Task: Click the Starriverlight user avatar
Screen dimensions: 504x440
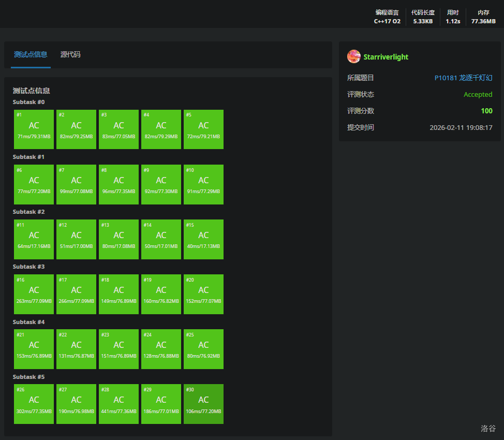Action: tap(354, 57)
